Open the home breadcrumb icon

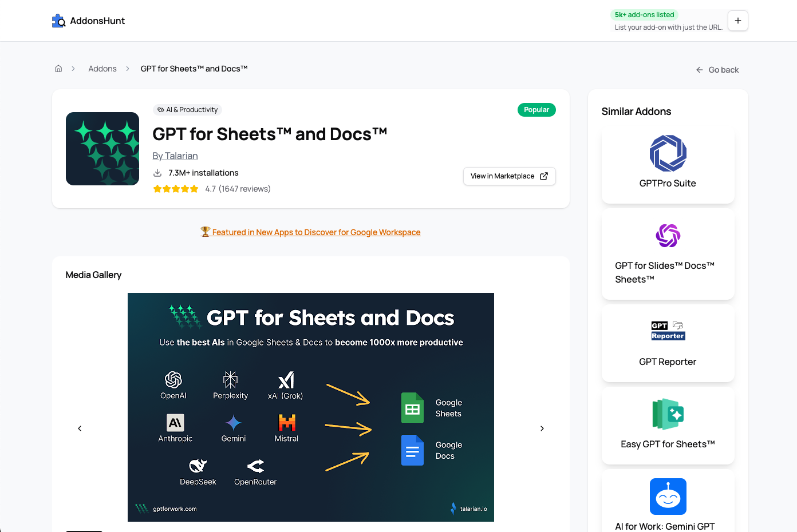[58, 69]
